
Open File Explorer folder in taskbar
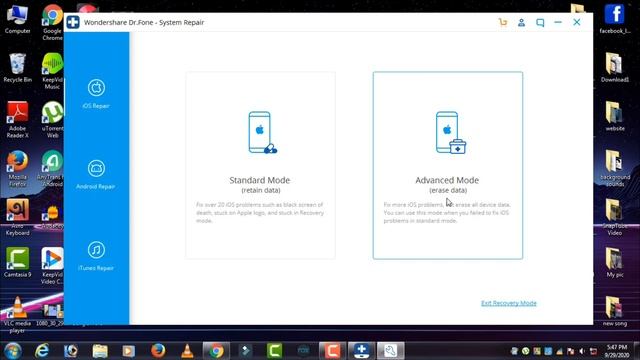click(100, 351)
